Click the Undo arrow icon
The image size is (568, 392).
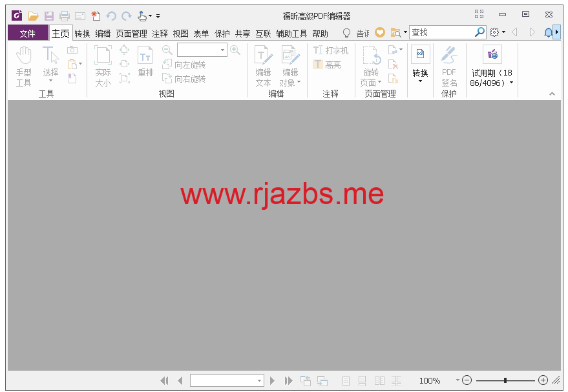pos(111,16)
